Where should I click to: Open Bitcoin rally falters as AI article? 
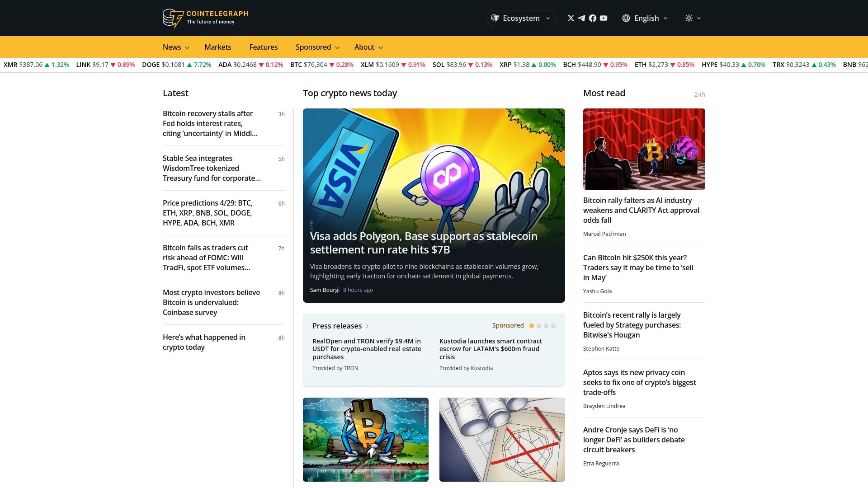(641, 210)
